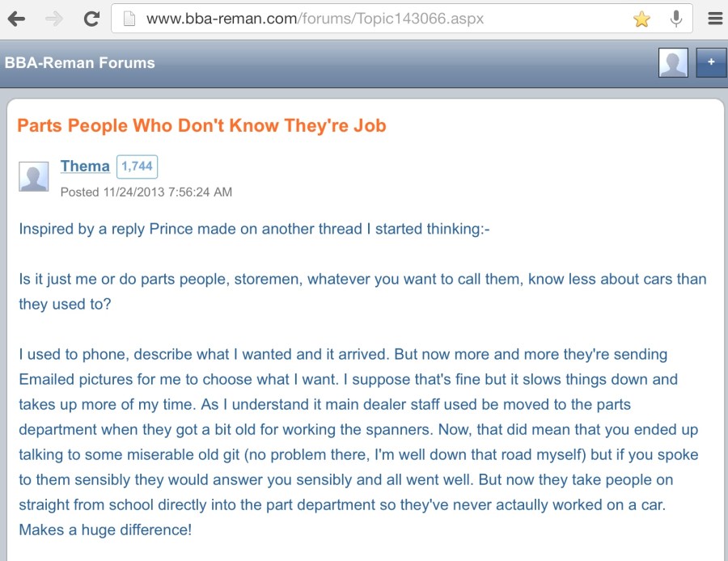The height and width of the screenshot is (561, 728).
Task: Open the browser hamburger menu
Action: pos(715,19)
